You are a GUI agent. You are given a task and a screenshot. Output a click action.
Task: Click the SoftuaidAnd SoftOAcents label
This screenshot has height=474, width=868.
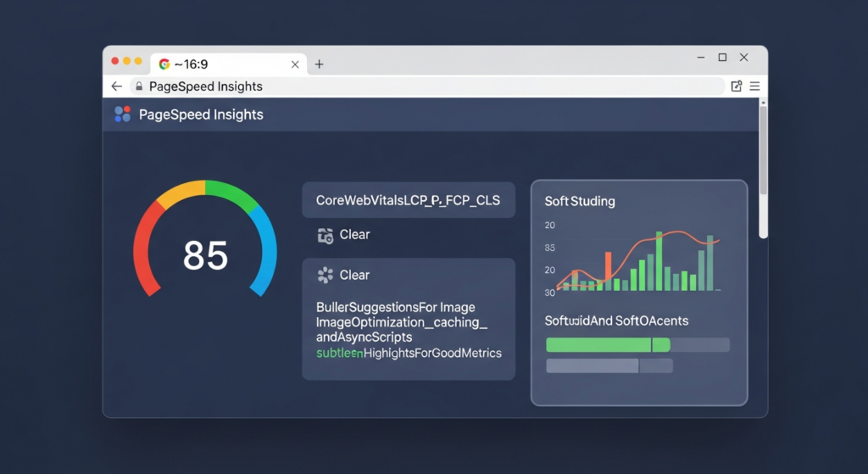[616, 321]
